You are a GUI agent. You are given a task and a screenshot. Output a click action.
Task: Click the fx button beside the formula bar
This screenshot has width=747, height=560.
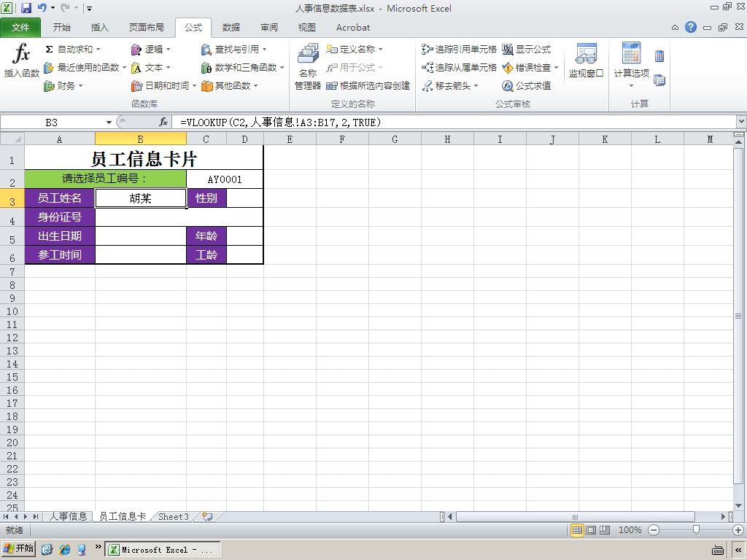163,122
